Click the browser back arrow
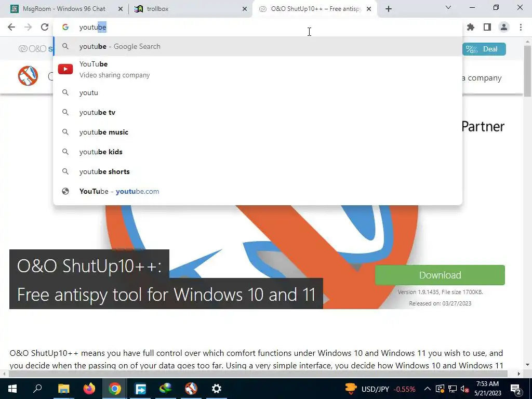This screenshot has width=532, height=399. coord(11,27)
